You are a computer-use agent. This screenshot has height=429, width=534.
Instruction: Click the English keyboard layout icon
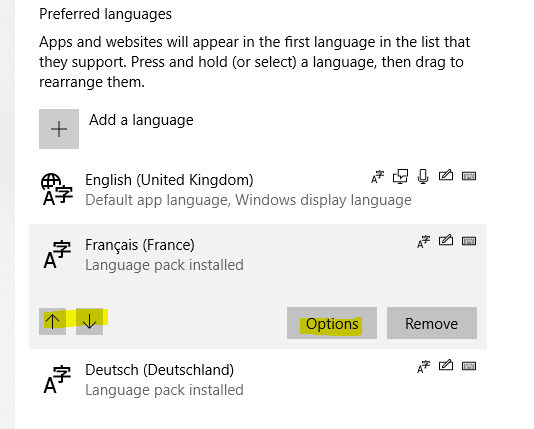pos(469,176)
